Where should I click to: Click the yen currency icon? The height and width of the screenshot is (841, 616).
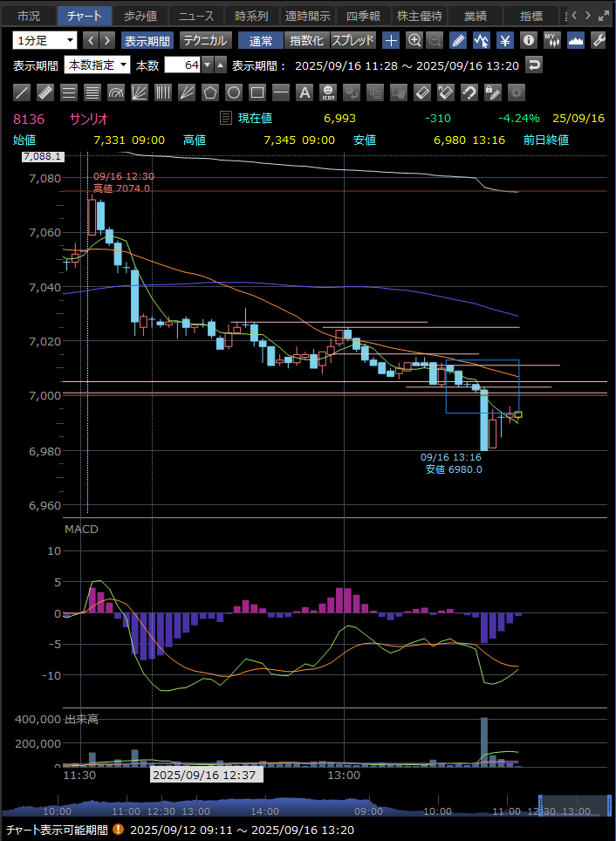click(504, 40)
